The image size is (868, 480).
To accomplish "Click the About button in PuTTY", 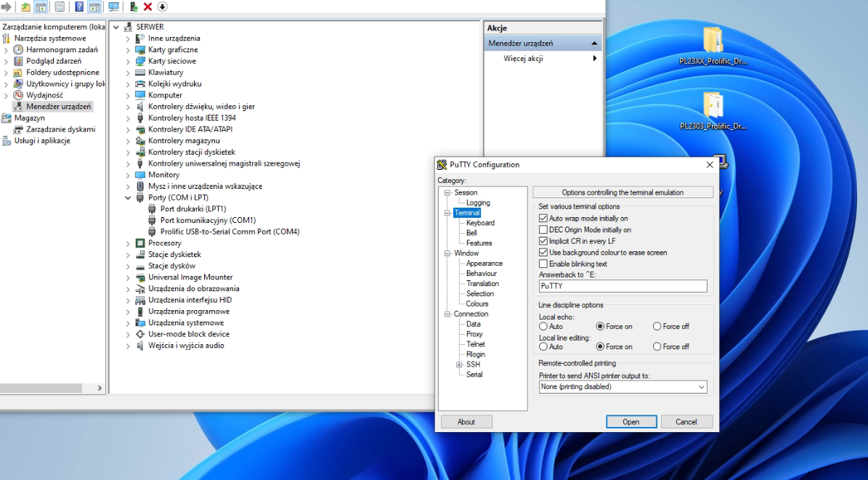I will pos(466,422).
